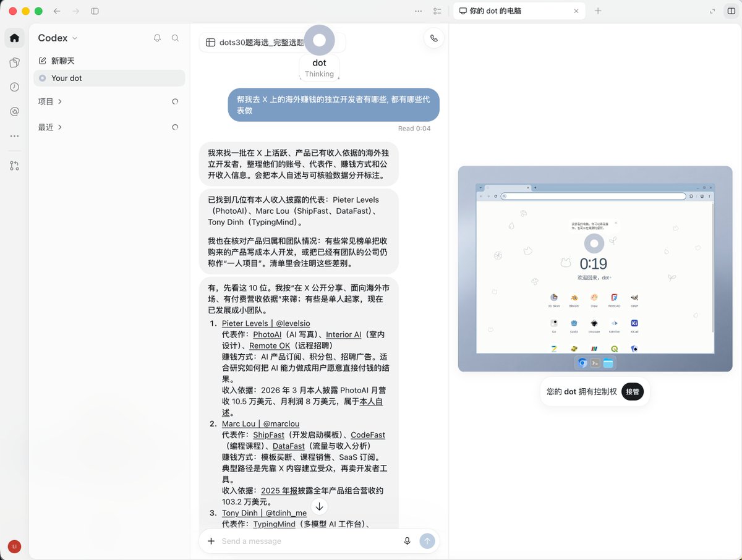742x560 pixels.
Task: Click the stacked documents icon in left rail
Action: coord(14,62)
